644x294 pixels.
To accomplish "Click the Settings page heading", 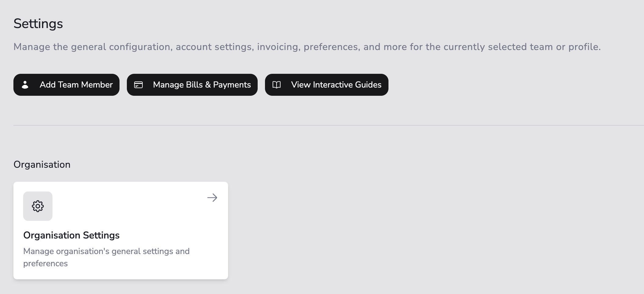I will point(38,23).
